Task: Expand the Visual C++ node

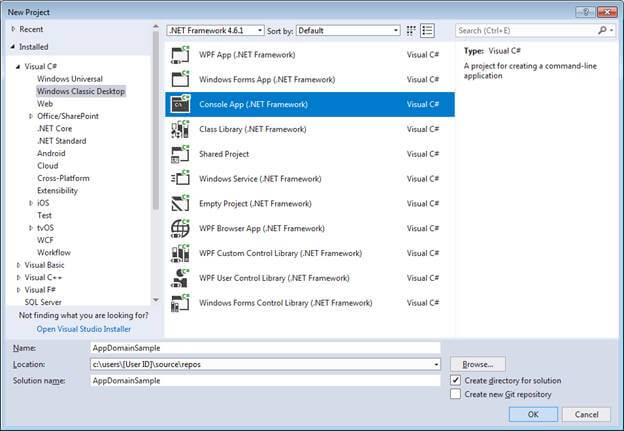Action: click(x=18, y=277)
